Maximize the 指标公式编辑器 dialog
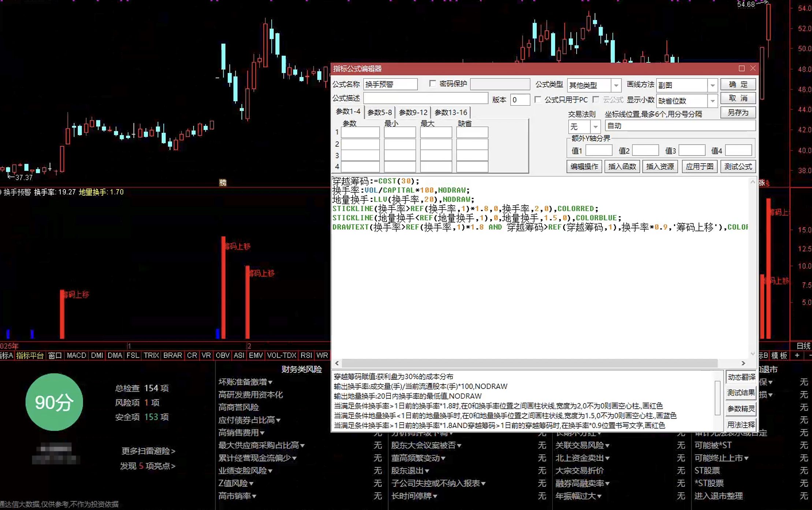This screenshot has height=510, width=812. point(741,69)
